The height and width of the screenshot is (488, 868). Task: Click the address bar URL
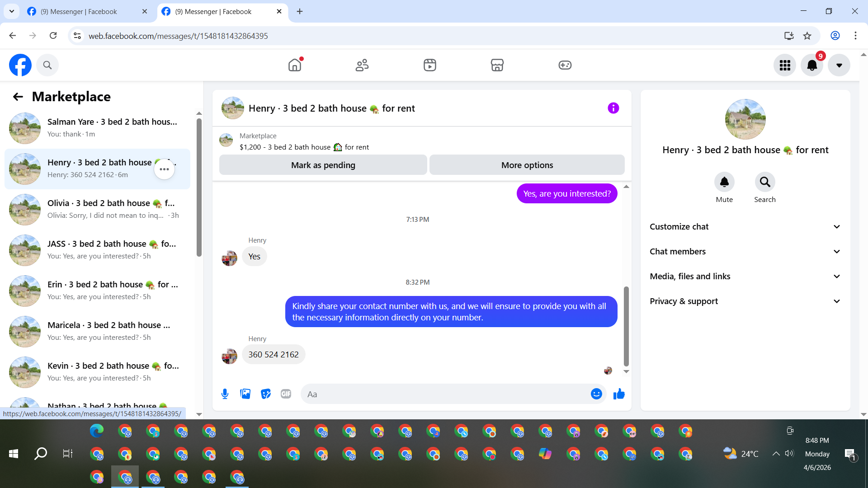(178, 36)
